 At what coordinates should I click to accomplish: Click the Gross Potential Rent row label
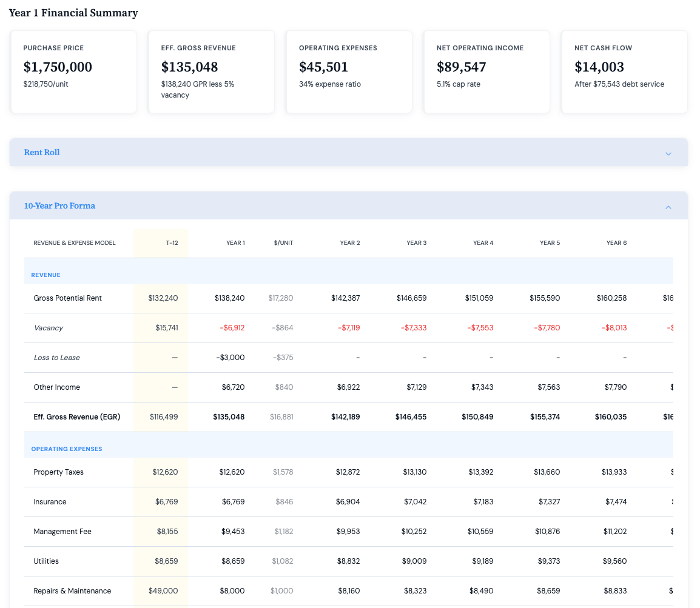tap(68, 298)
